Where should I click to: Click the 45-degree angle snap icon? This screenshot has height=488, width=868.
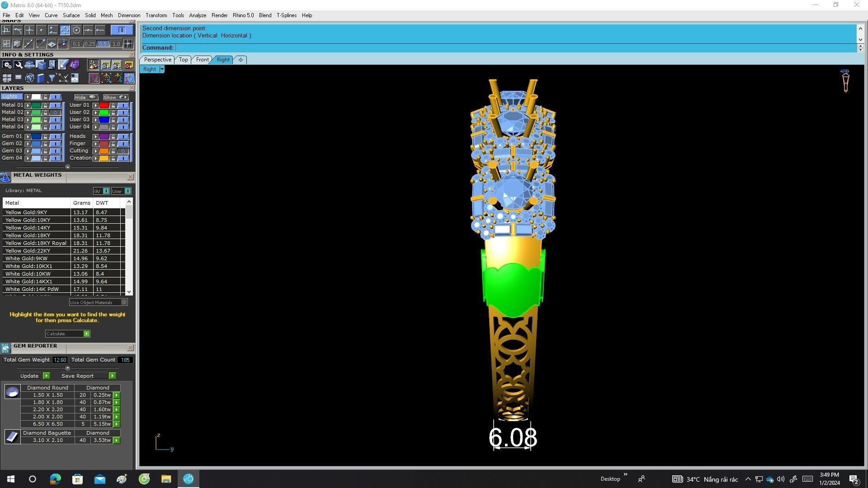coord(41,44)
